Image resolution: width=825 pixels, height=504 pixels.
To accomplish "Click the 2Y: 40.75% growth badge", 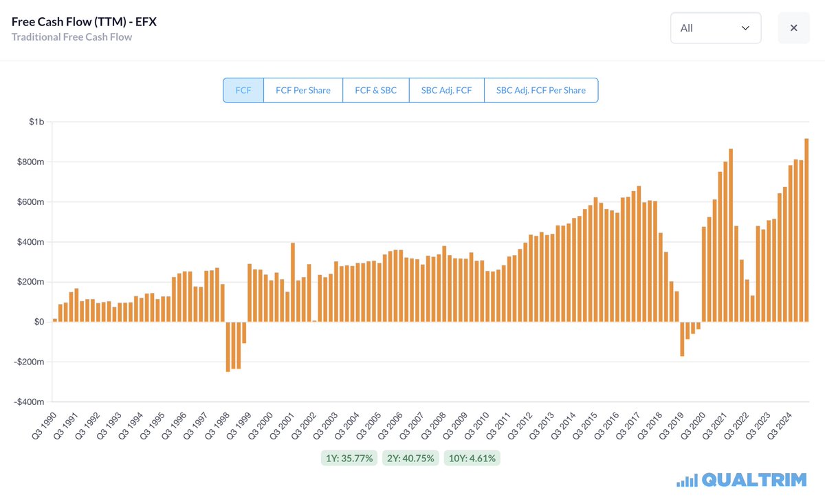I will [410, 458].
